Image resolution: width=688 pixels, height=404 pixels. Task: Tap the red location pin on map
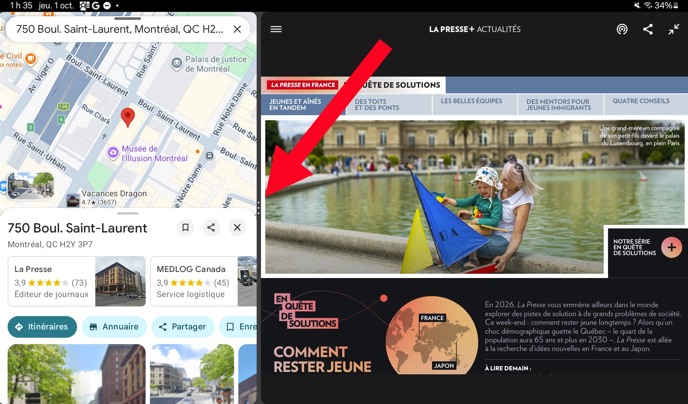pyautogui.click(x=128, y=118)
